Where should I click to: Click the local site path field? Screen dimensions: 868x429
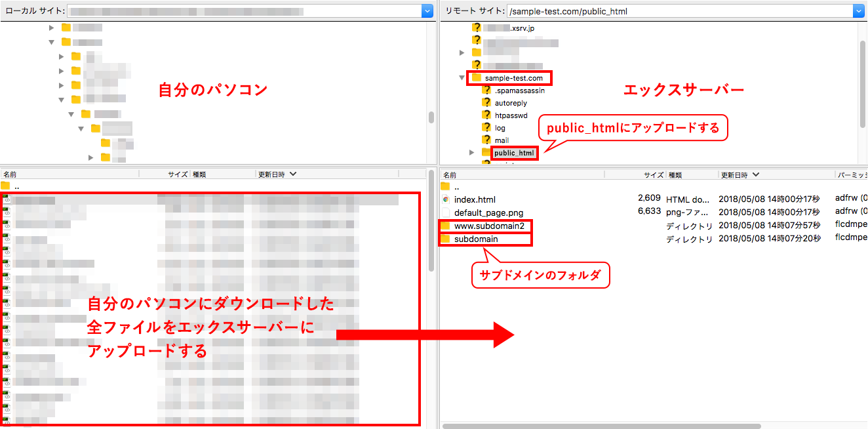point(245,11)
